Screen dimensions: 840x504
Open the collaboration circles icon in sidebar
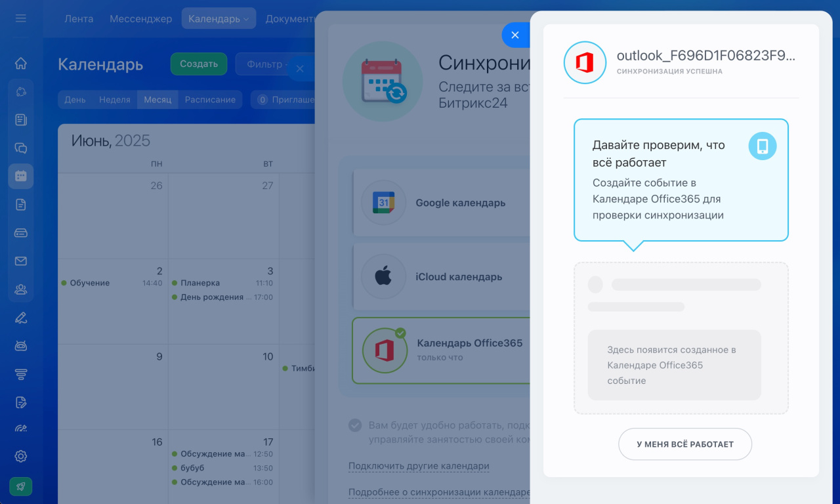tap(21, 92)
